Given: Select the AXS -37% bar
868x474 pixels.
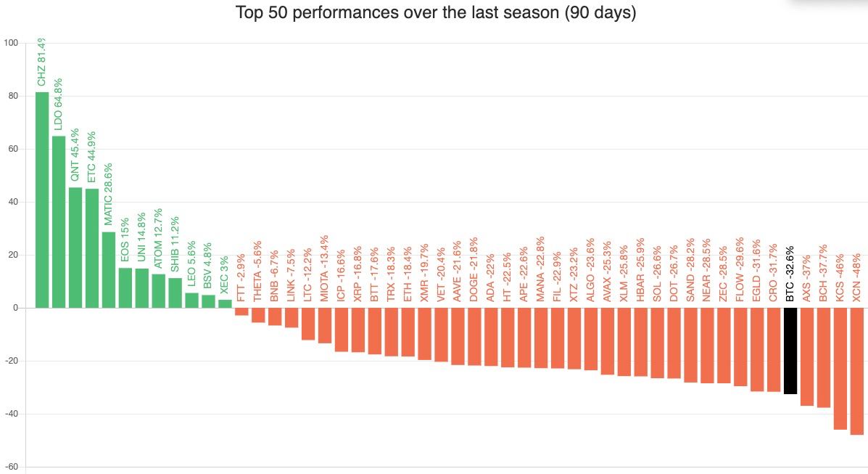Looking at the screenshot, I should tap(807, 356).
